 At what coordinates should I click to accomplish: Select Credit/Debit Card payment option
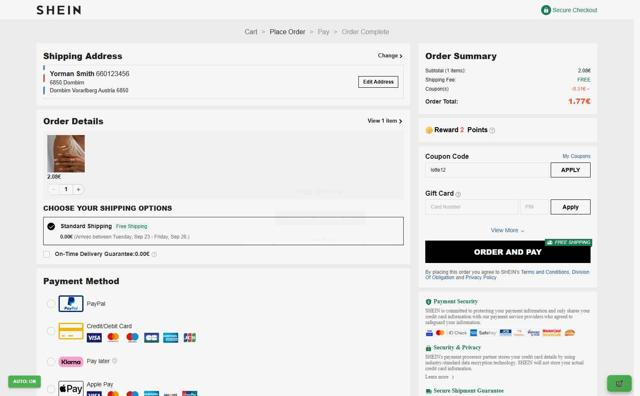coord(51,331)
